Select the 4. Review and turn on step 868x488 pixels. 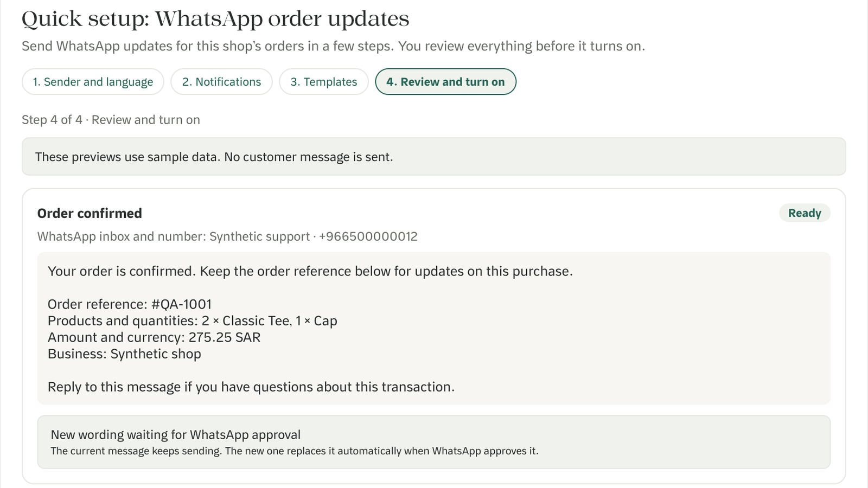pos(445,82)
